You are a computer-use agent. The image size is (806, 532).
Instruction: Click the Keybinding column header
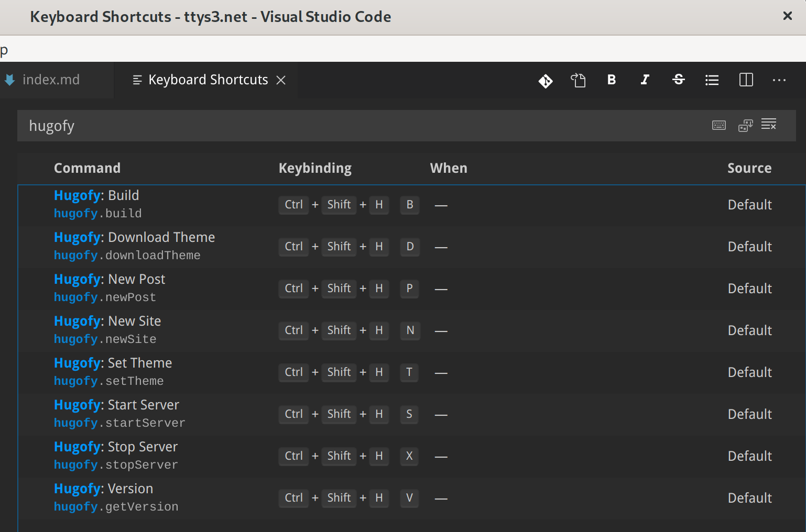click(x=315, y=168)
